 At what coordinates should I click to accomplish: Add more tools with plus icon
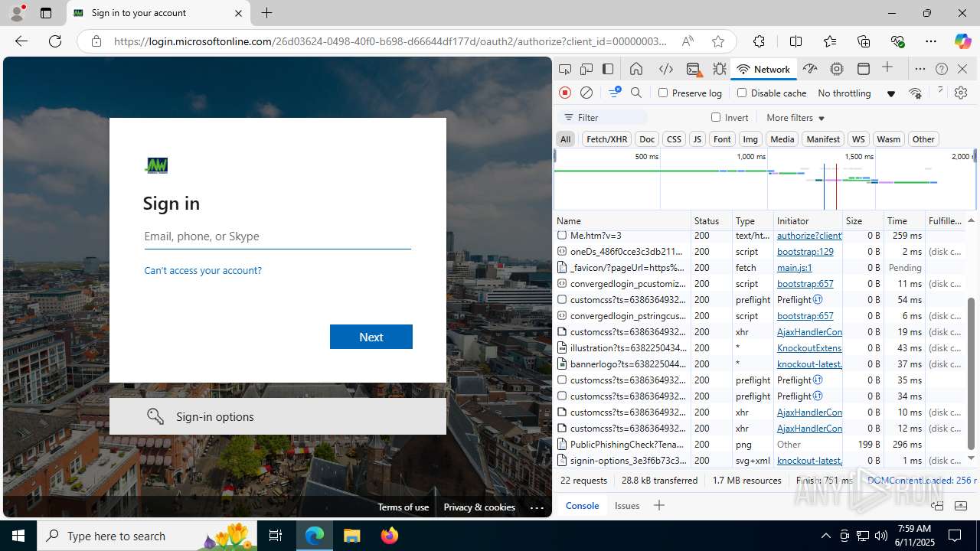pyautogui.click(x=887, y=68)
